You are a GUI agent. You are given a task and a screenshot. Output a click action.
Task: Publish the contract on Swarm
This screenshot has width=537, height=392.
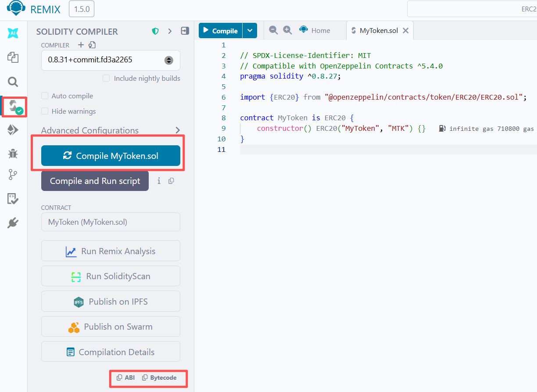[x=111, y=327]
